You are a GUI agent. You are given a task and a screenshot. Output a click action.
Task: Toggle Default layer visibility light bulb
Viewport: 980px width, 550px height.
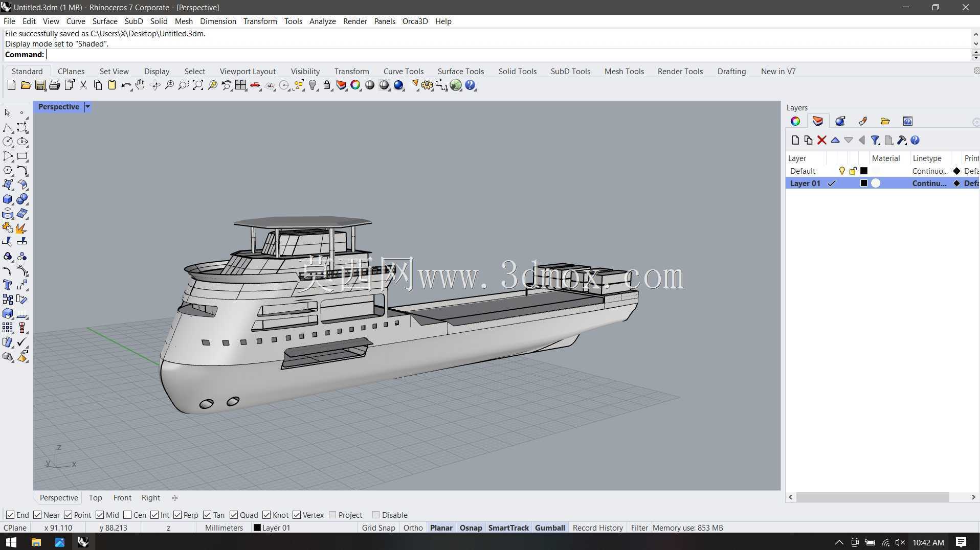pos(842,171)
